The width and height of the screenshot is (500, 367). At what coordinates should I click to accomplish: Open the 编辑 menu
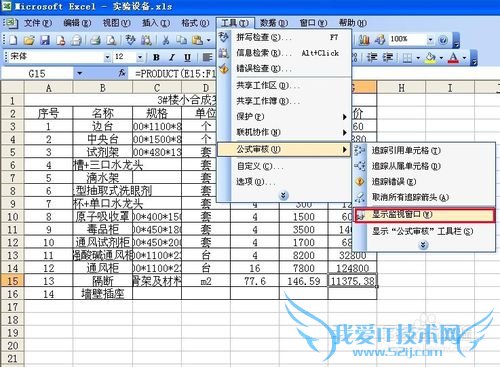(77, 23)
